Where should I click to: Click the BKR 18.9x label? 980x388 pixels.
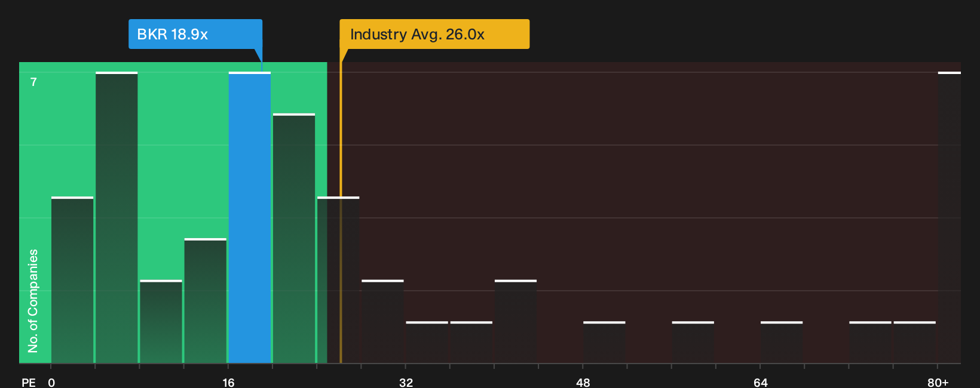[x=195, y=34]
